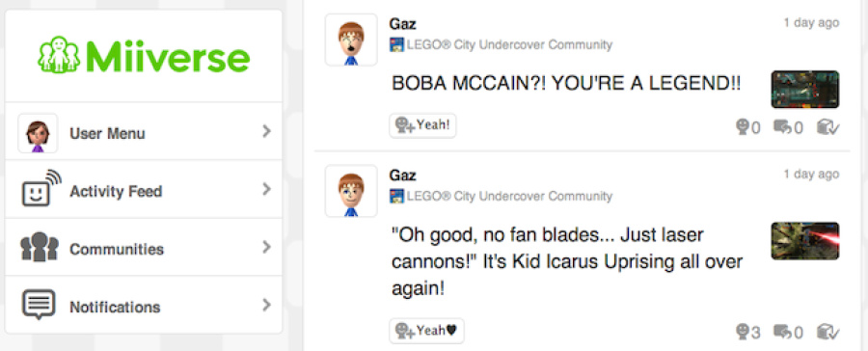Open the laser cannon screenshot thumbnail
The width and height of the screenshot is (868, 351).
click(x=805, y=241)
